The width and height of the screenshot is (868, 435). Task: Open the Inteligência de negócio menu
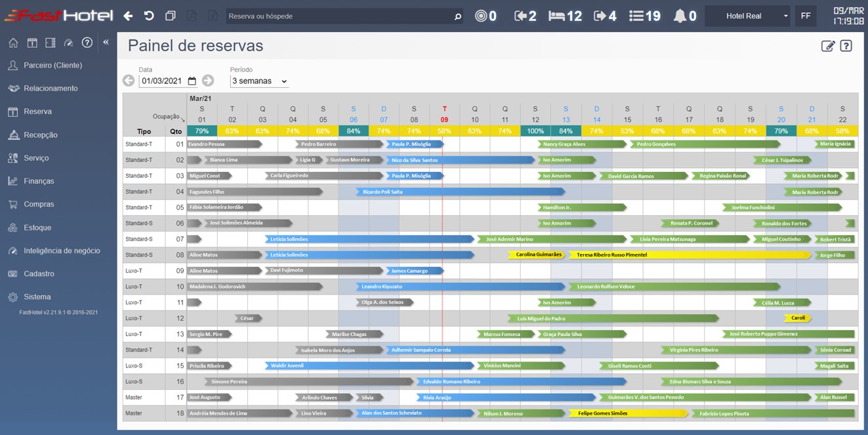click(62, 251)
